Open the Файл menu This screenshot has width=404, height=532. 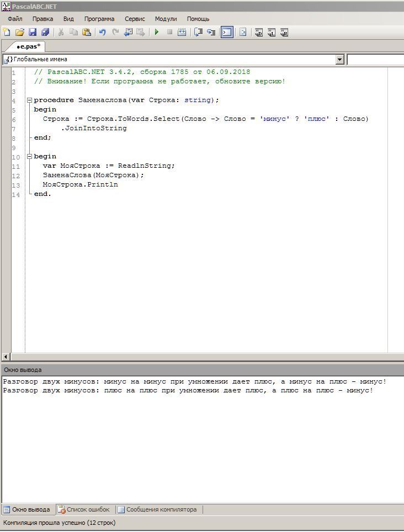point(15,19)
